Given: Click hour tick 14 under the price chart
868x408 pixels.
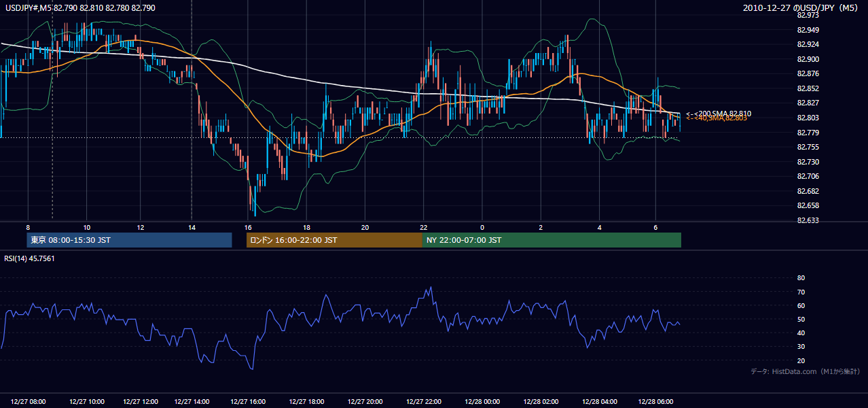Looking at the screenshot, I should pyautogui.click(x=192, y=227).
